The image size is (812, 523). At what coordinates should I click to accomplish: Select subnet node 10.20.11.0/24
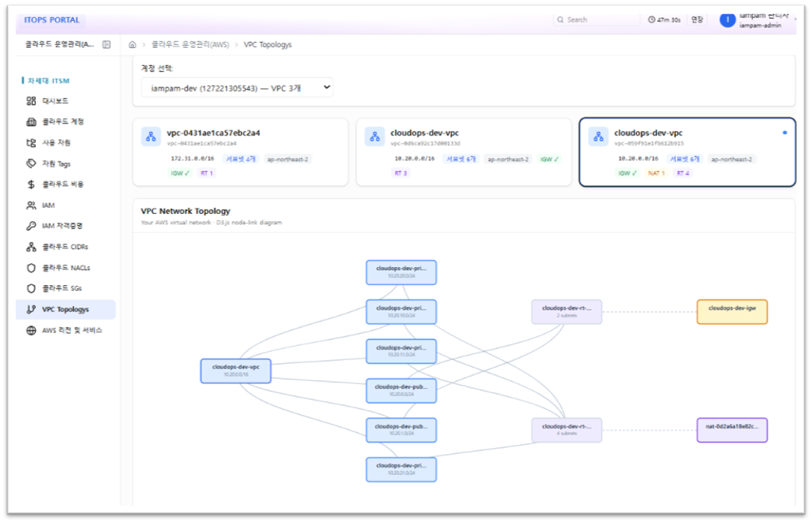pos(401,351)
